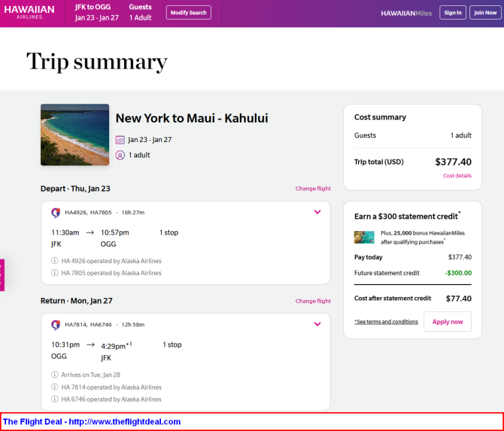Click info icon for HA 4926 operator
The width and height of the screenshot is (504, 431).
pyautogui.click(x=55, y=261)
